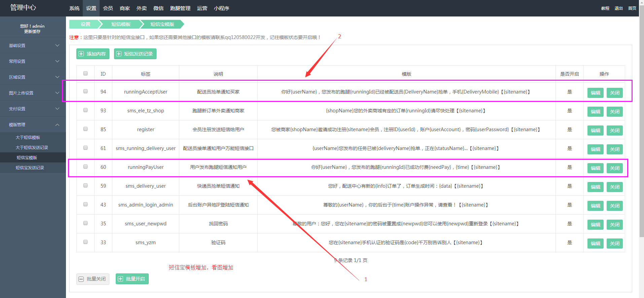Edit sms_admin_login_admin template

(596, 206)
